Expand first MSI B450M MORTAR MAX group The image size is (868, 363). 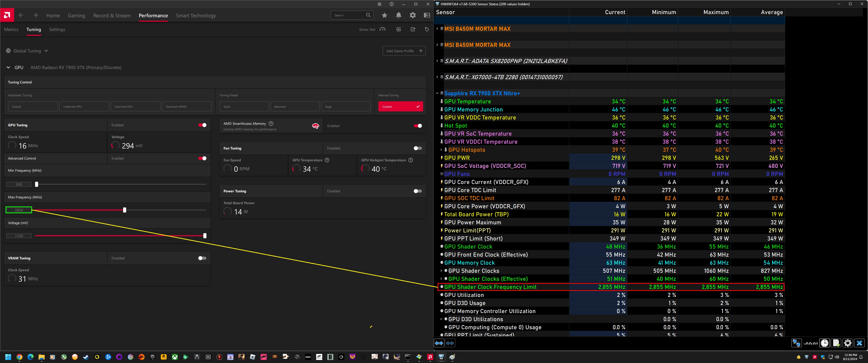pos(437,29)
